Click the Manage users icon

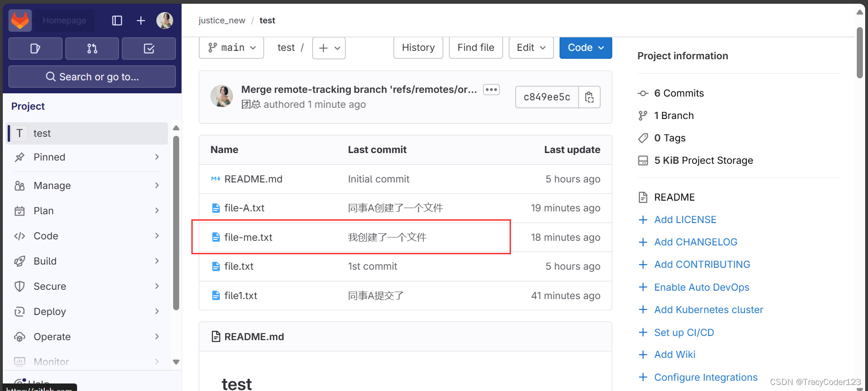[x=20, y=186]
